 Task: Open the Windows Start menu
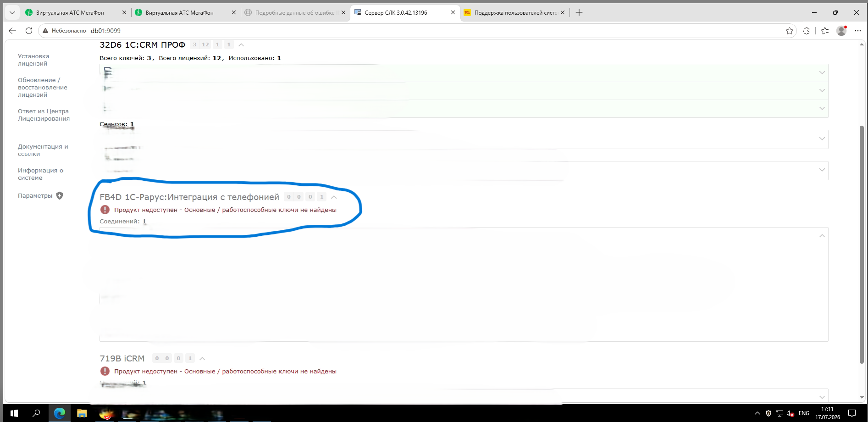pos(14,413)
